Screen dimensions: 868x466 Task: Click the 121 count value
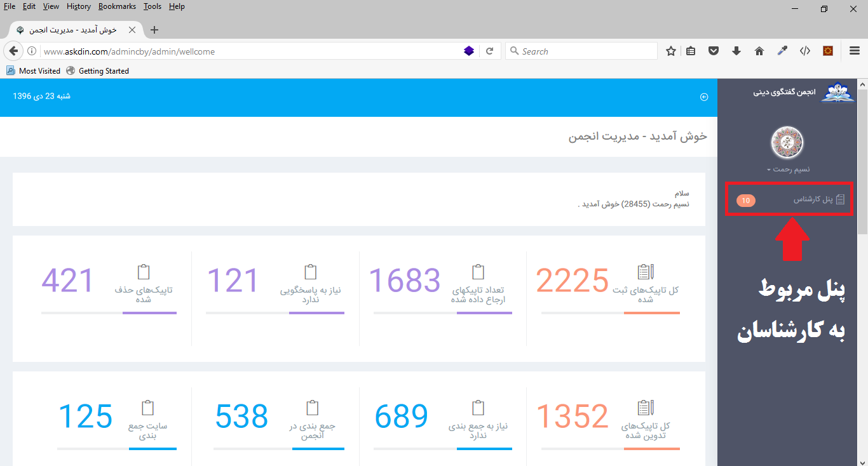point(233,281)
